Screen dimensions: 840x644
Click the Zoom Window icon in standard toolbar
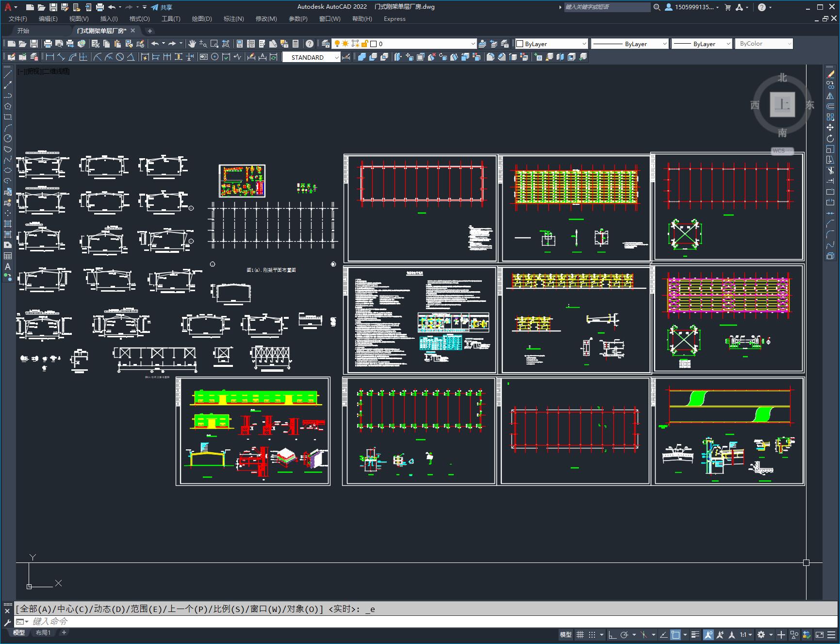[x=214, y=44]
